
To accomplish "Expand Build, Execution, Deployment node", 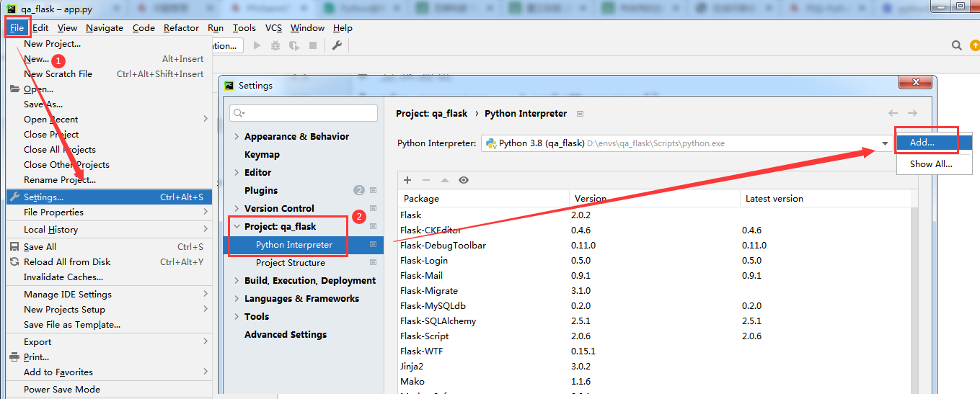I will [237, 280].
